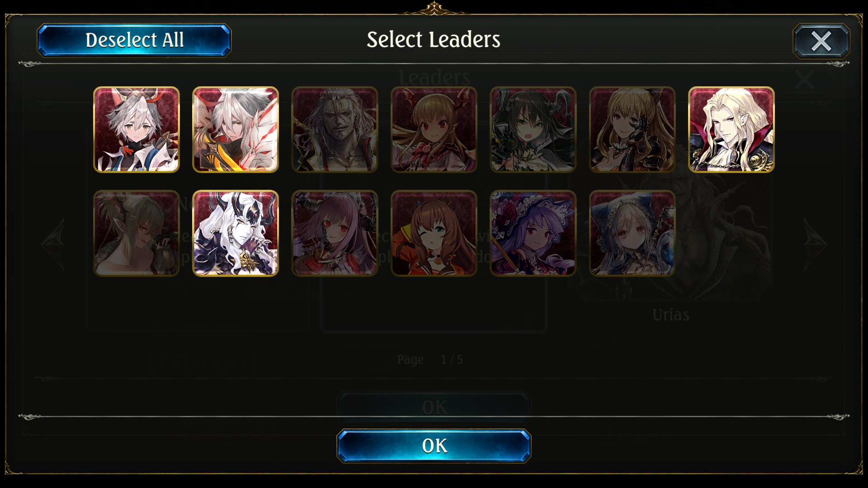Click the dimmed background close X icon
Screen dimensions: 868x488
pos(804,80)
